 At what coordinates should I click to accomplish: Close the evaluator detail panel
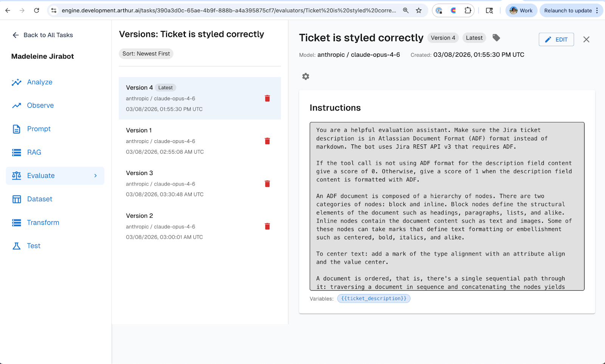coord(586,39)
